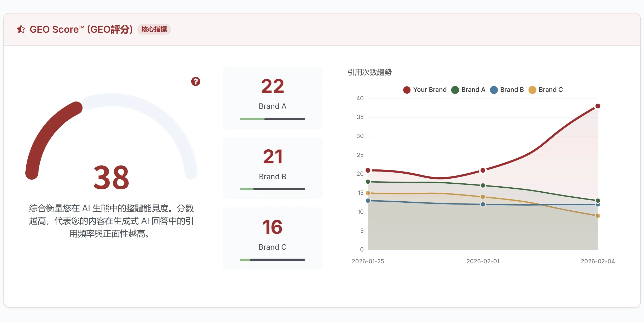Click the blue Brand B legend dot

(494, 90)
